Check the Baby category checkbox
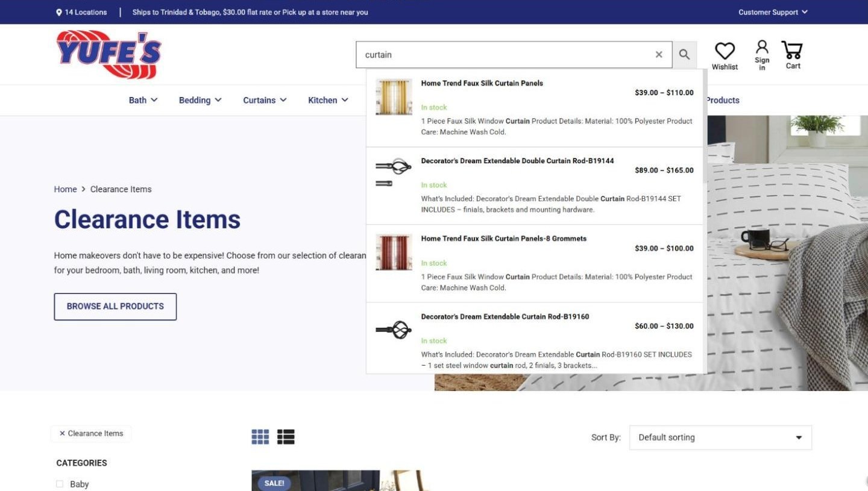868x491 pixels. tap(60, 484)
